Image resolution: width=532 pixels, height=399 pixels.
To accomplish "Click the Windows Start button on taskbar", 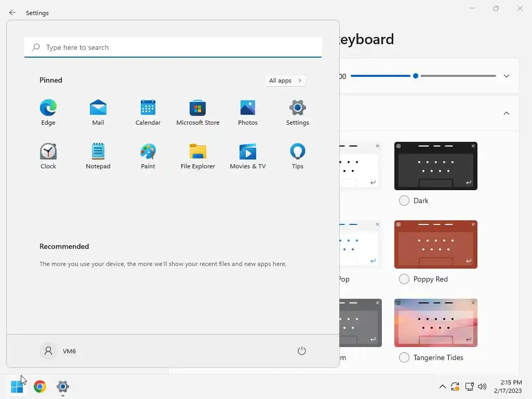I will click(17, 387).
